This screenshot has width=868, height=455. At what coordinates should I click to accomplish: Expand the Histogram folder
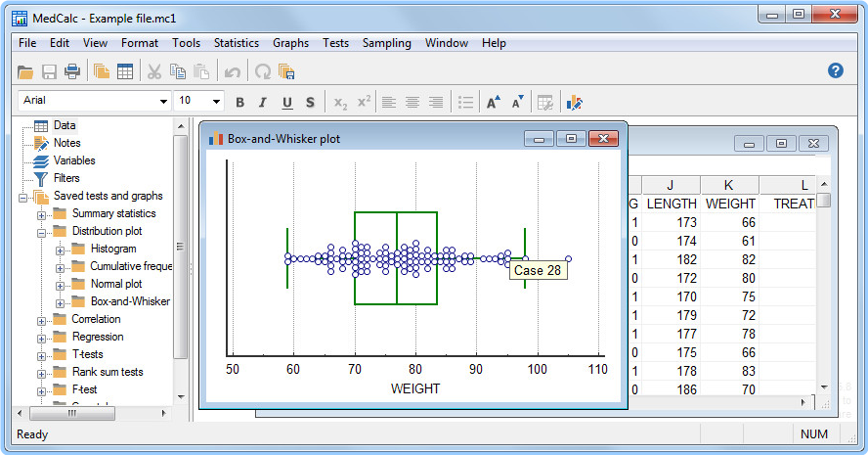60,251
